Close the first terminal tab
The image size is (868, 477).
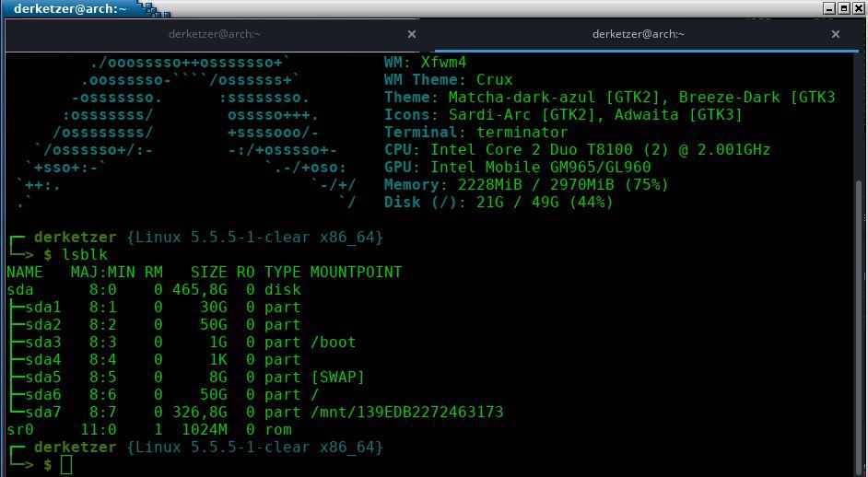click(411, 34)
